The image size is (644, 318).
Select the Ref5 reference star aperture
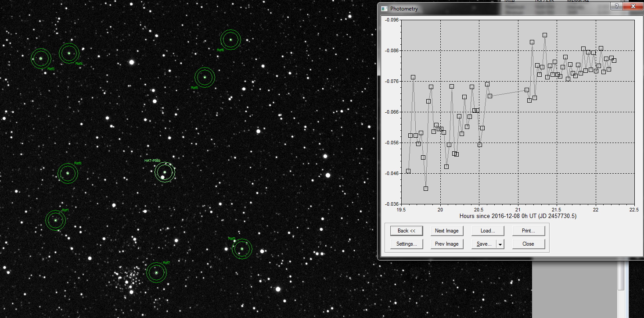coord(205,77)
